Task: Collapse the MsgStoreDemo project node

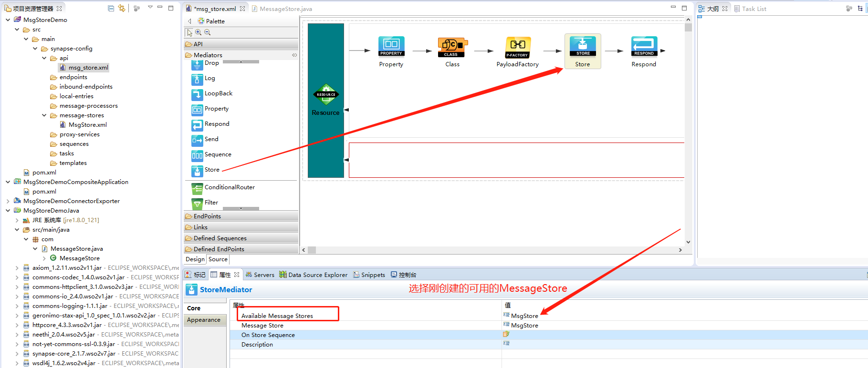Action: point(8,20)
